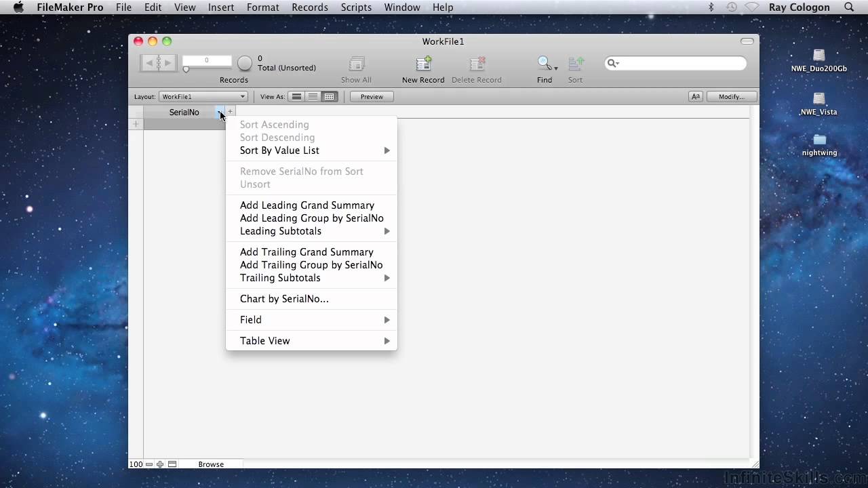Image resolution: width=868 pixels, height=488 pixels.
Task: Click the Delete Record toolbar icon
Action: click(477, 64)
